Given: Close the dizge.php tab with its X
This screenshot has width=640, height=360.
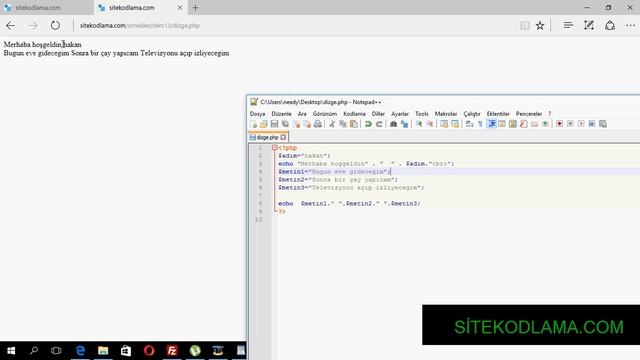Looking at the screenshot, I should pos(283,137).
